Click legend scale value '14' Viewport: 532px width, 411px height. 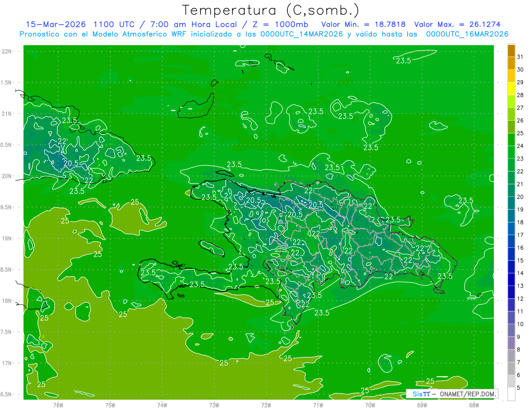coord(520,273)
